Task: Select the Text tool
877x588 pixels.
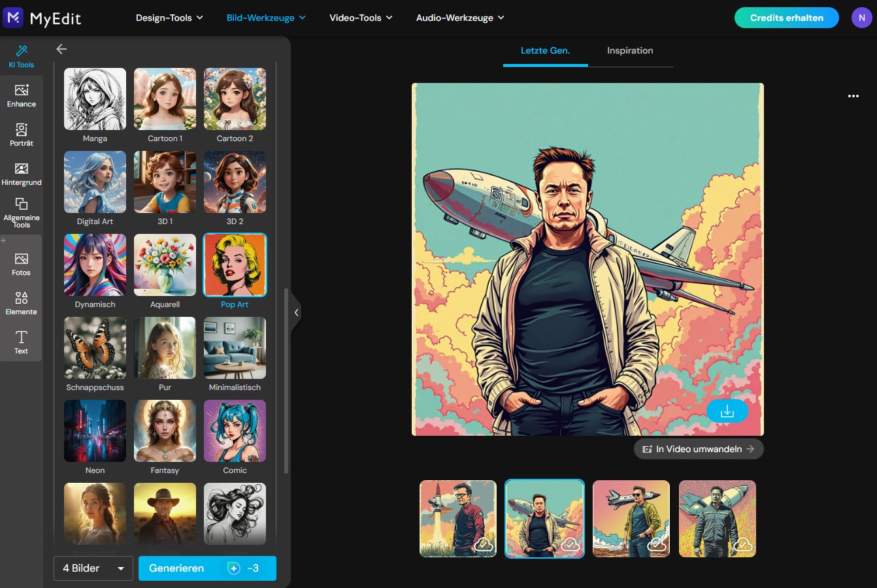Action: click(x=21, y=342)
